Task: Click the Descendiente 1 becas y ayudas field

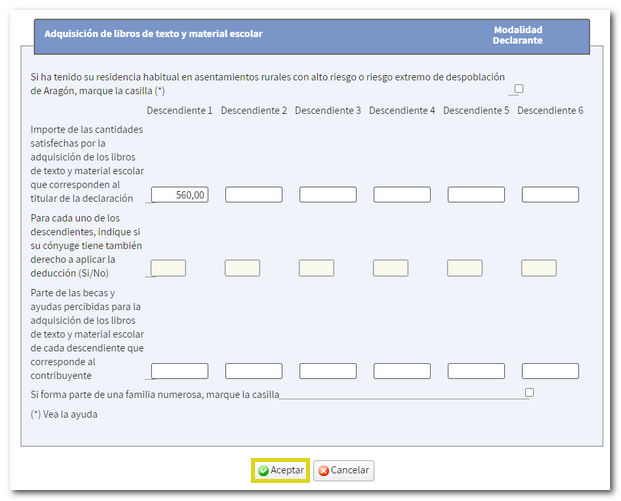Action: [x=180, y=371]
